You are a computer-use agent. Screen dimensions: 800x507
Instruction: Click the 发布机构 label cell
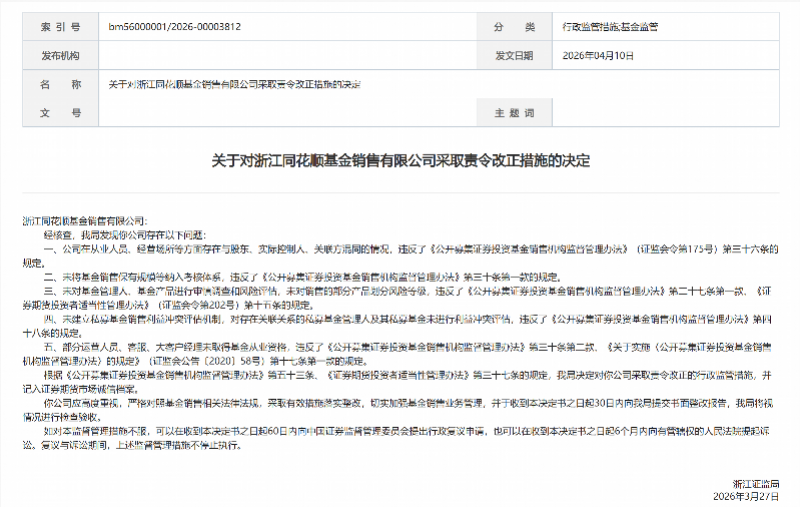(x=60, y=56)
